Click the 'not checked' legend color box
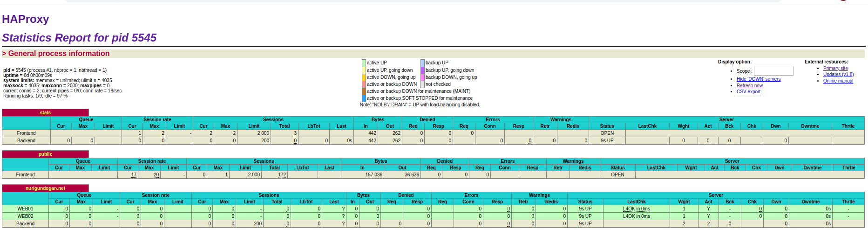The width and height of the screenshot is (868, 230). tap(422, 84)
